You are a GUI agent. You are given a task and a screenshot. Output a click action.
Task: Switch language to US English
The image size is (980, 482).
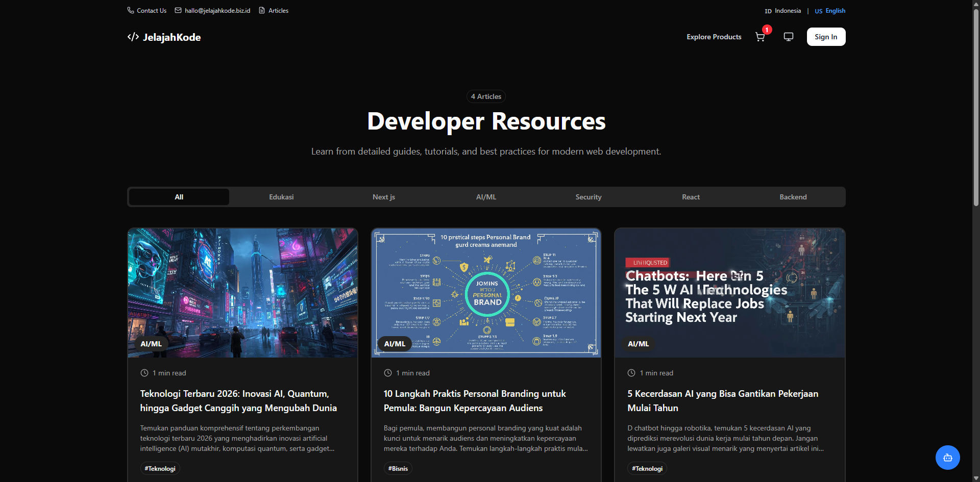(x=829, y=10)
